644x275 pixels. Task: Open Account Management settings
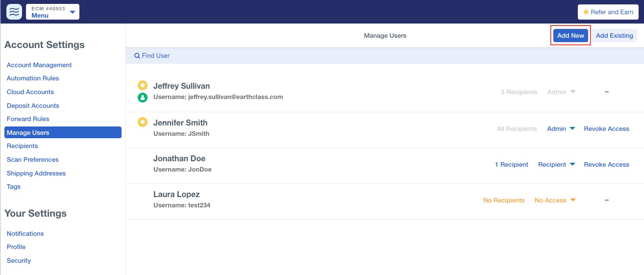coord(39,65)
